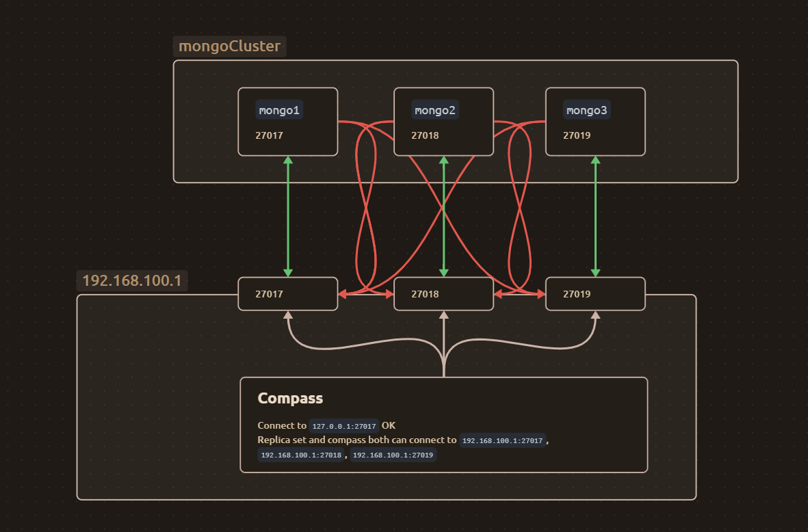This screenshot has height=532, width=808.
Task: Click the 127.0.0.1:27017 code snippet
Action: tap(344, 426)
